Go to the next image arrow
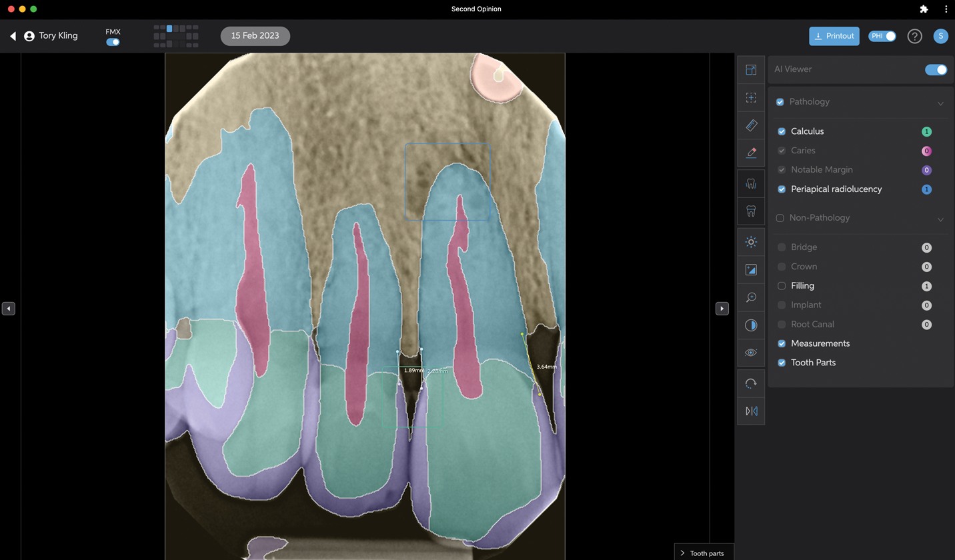The width and height of the screenshot is (955, 560). click(722, 309)
